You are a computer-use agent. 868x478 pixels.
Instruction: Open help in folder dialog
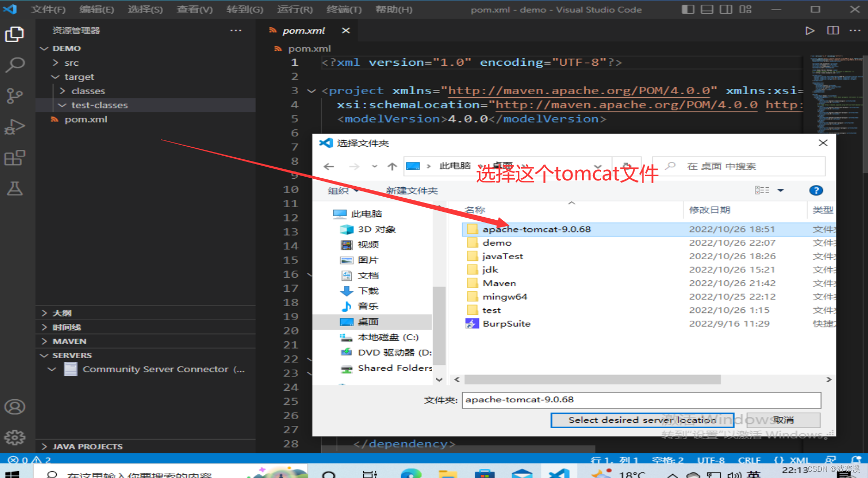816,190
